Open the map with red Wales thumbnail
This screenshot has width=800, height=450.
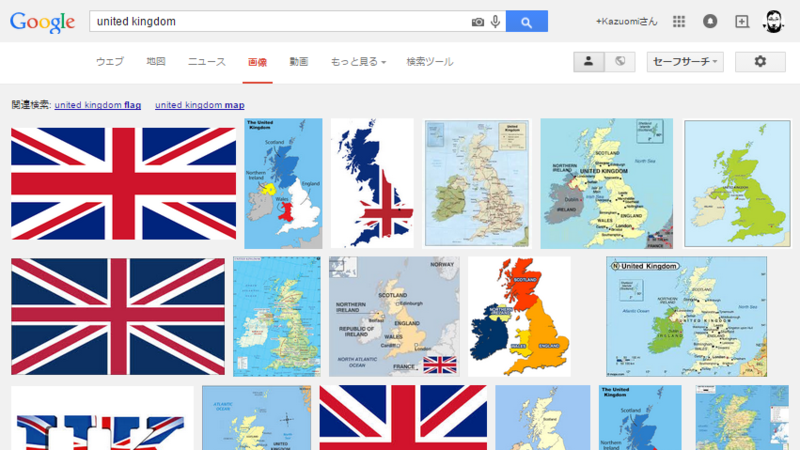283,184
